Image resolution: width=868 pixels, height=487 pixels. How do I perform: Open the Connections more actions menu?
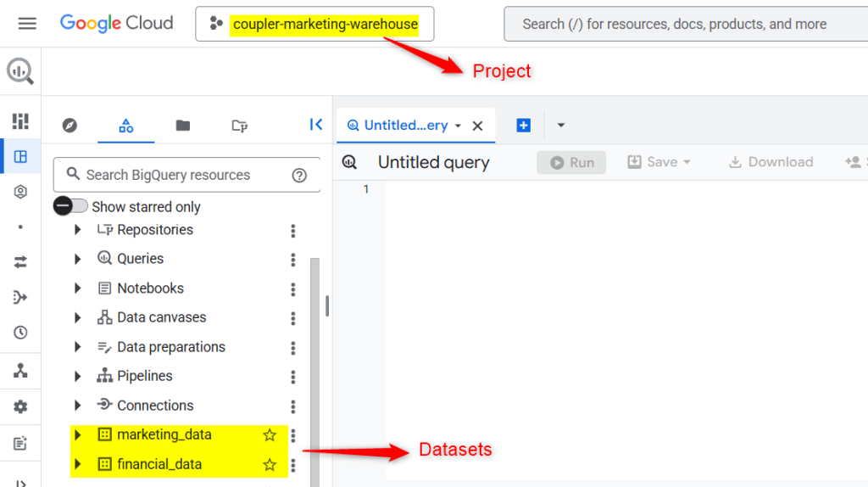pyautogui.click(x=293, y=406)
